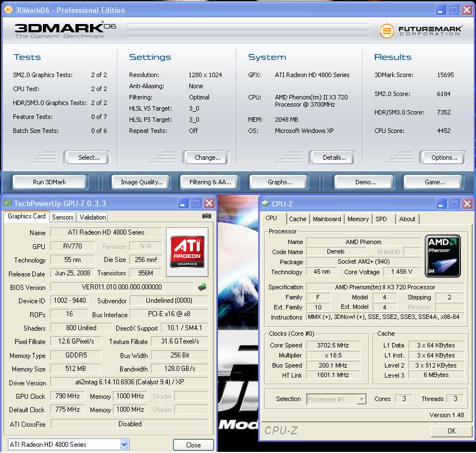Switch to the Validation tab in GPU-Z
This screenshot has height=453, width=476.
[93, 217]
